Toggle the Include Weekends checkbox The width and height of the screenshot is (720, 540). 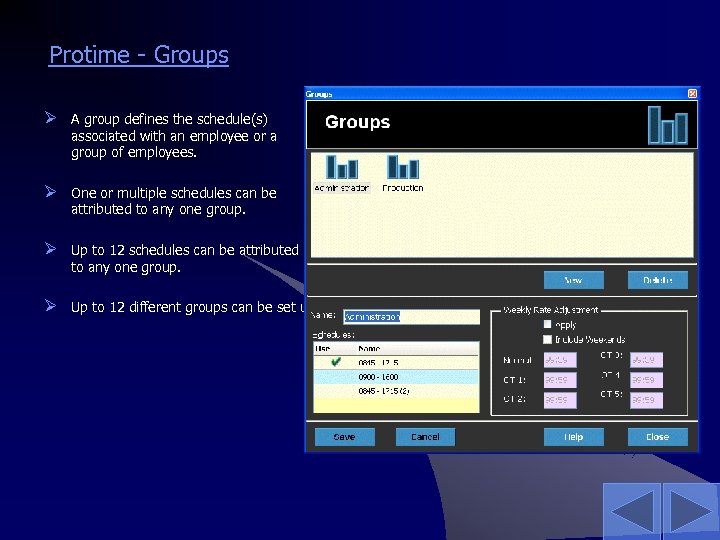tap(547, 339)
